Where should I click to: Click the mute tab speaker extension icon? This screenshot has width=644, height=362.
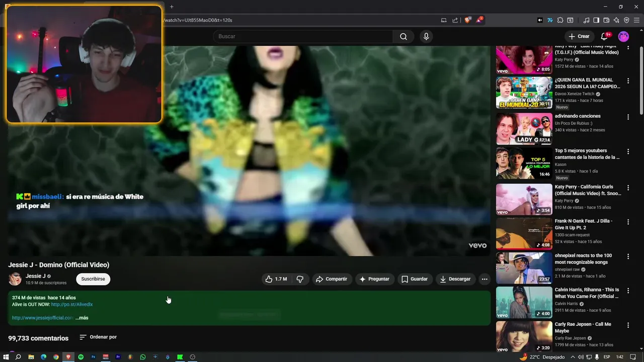pyautogui.click(x=540, y=20)
